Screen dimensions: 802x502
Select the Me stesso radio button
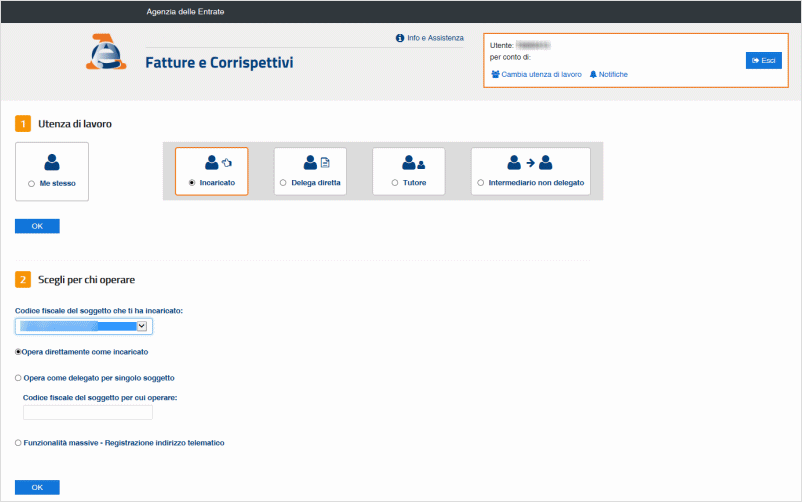(x=31, y=184)
